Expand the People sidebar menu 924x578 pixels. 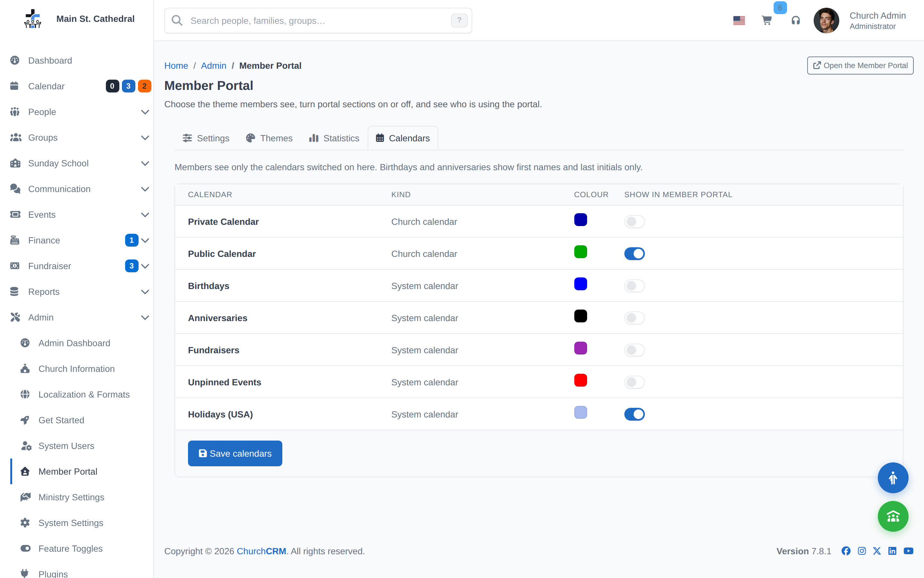[x=145, y=112]
